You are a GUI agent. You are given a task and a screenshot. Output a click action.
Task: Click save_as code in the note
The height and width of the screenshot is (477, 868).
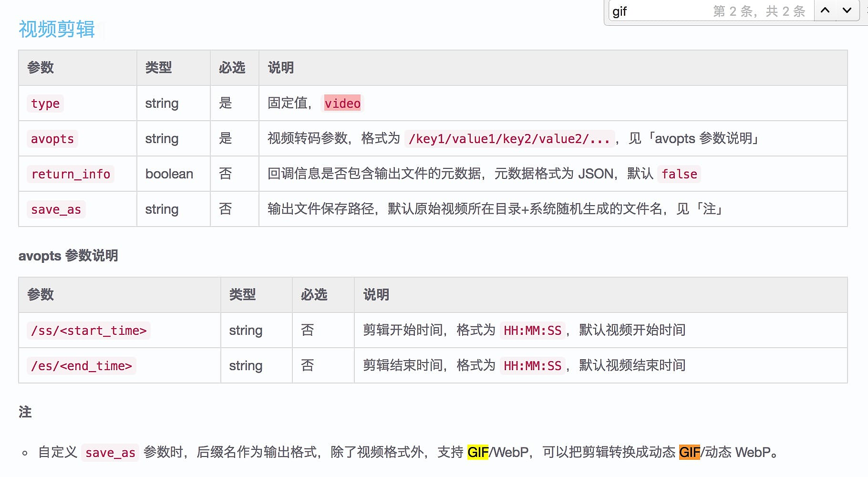110,453
